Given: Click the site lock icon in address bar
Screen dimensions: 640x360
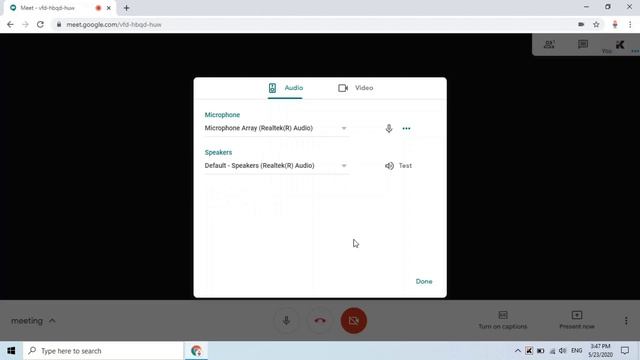Looking at the screenshot, I should pyautogui.click(x=59, y=24).
